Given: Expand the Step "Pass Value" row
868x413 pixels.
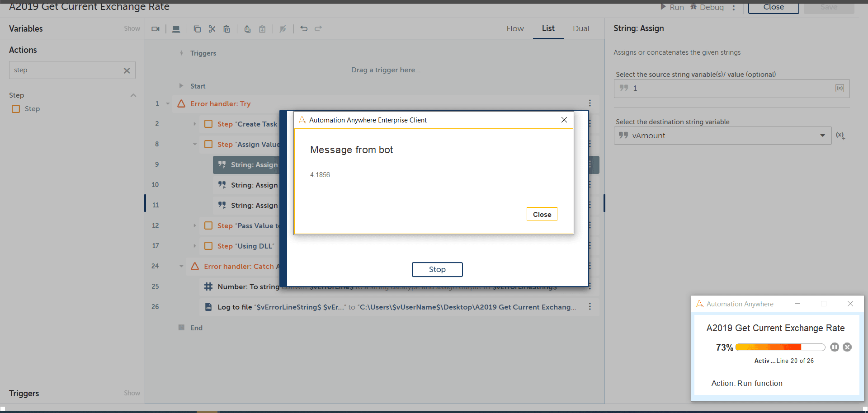Looking at the screenshot, I should point(195,225).
